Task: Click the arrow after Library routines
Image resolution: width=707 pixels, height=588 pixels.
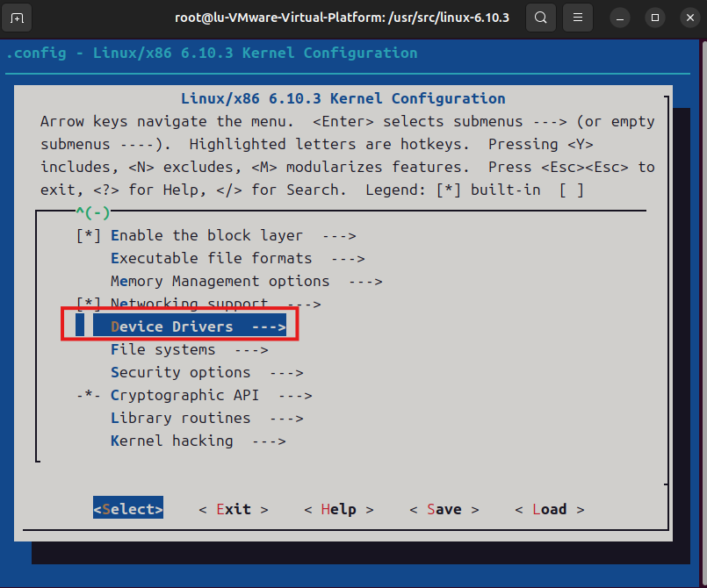Action: [x=287, y=419]
